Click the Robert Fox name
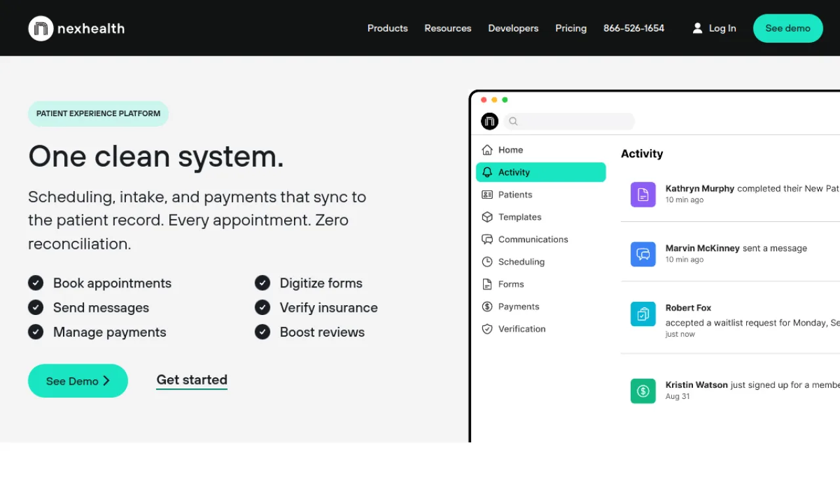The width and height of the screenshot is (840, 504). click(x=688, y=308)
